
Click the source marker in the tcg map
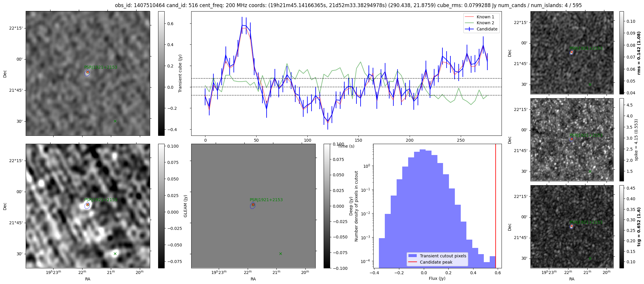(572, 226)
